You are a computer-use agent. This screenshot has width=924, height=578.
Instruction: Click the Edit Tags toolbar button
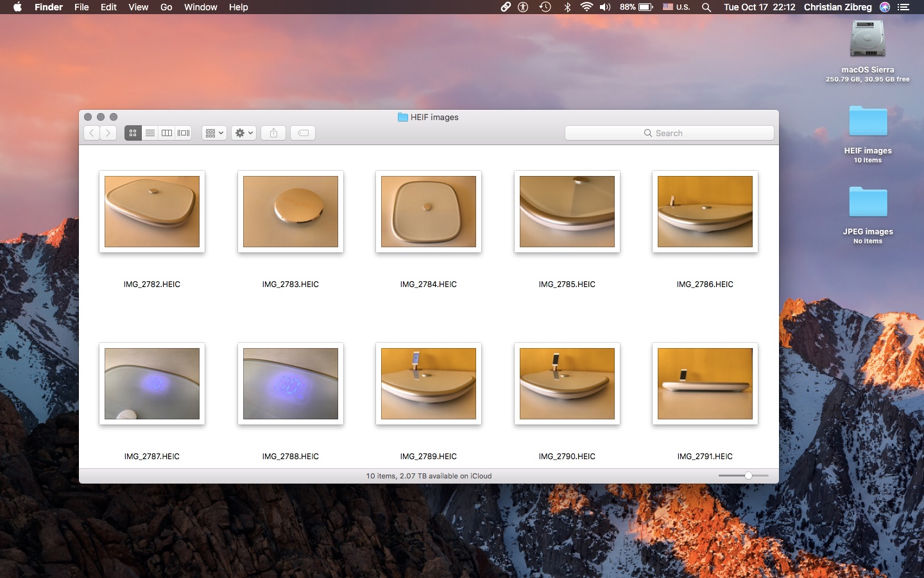coord(303,133)
